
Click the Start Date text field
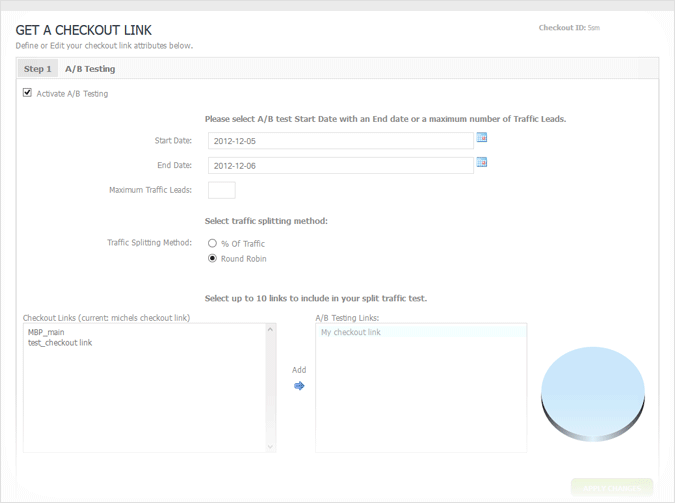[340, 141]
